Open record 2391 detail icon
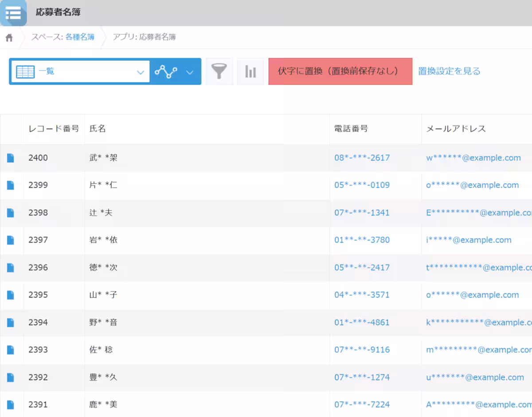Viewport: 532px width, 417px height. pyautogui.click(x=10, y=405)
